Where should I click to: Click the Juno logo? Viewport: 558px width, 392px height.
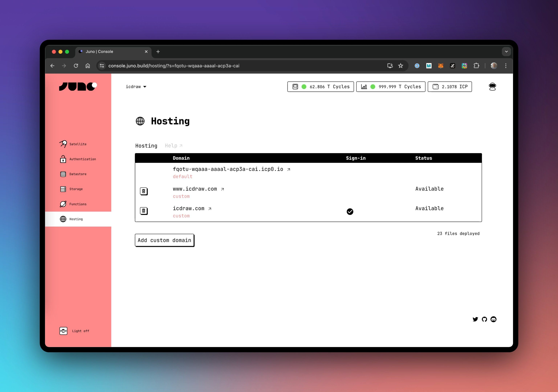[77, 86]
